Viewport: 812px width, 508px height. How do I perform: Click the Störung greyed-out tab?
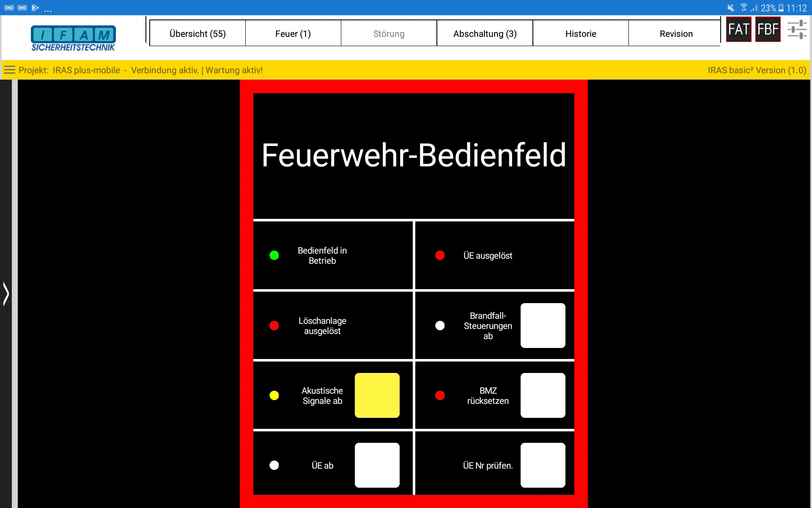(x=388, y=33)
